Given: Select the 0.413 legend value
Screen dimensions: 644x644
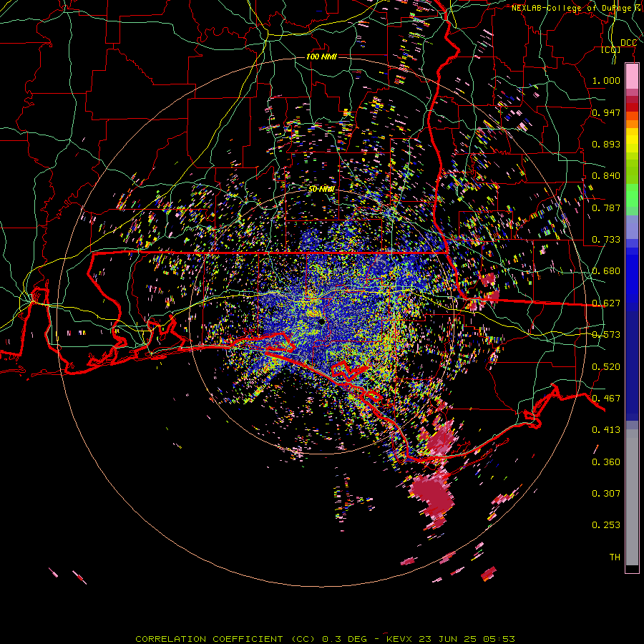Looking at the screenshot, I should (606, 429).
